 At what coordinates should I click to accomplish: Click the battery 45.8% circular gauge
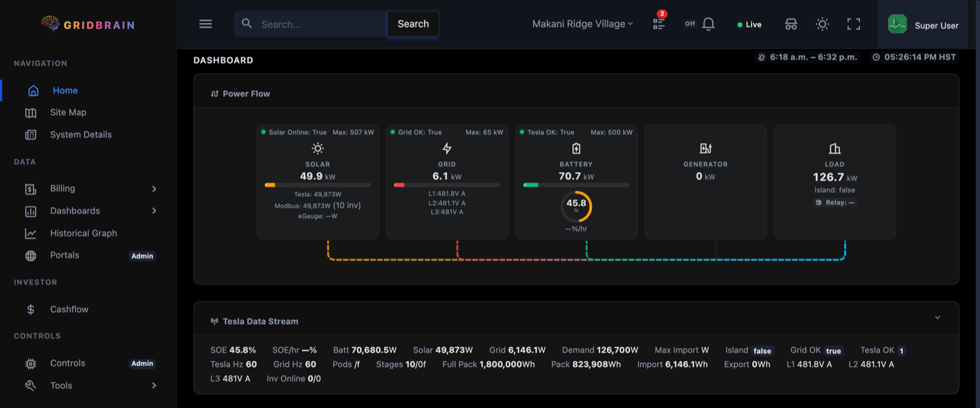pos(576,206)
